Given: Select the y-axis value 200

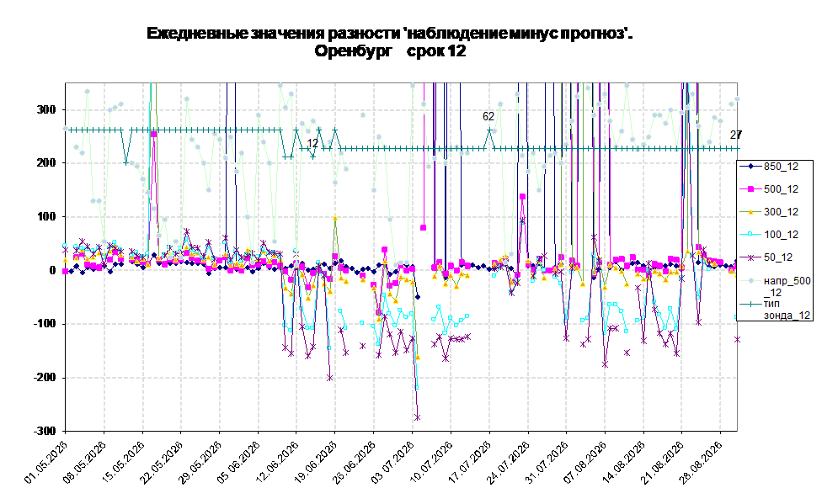Looking at the screenshot, I should click(x=46, y=163).
